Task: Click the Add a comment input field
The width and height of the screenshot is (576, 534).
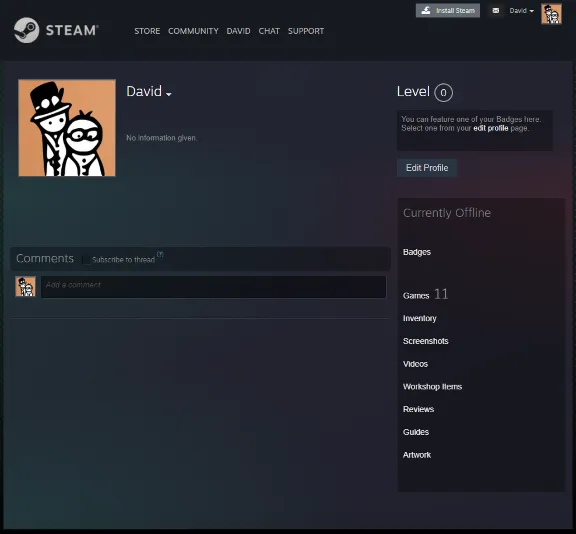Action: [x=213, y=287]
